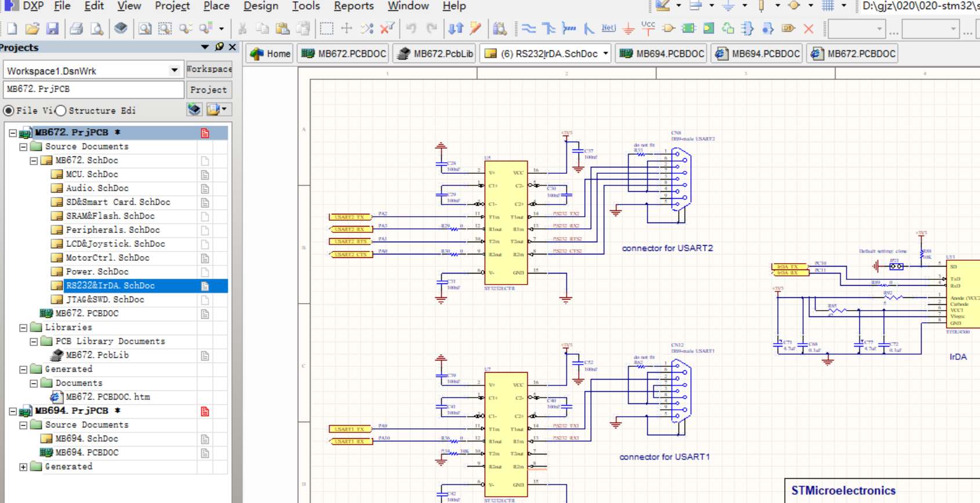This screenshot has height=503, width=980.
Task: Select Power.SchDoc in the project tree
Action: [x=97, y=272]
